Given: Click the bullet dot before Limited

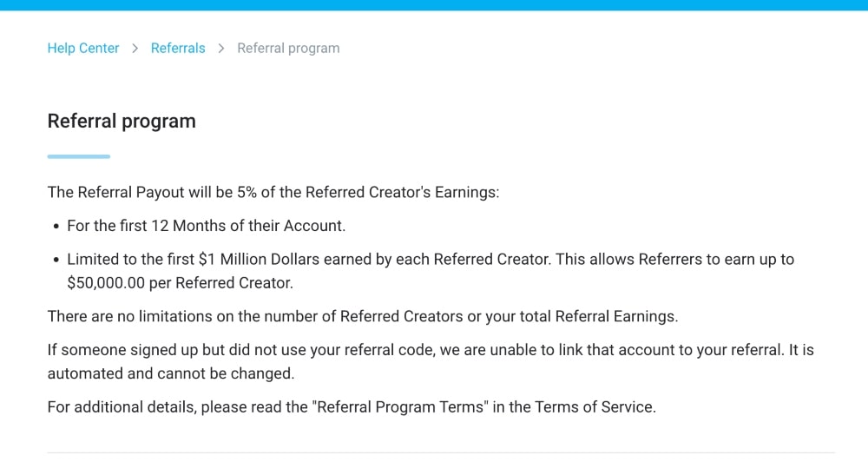Looking at the screenshot, I should (56, 260).
